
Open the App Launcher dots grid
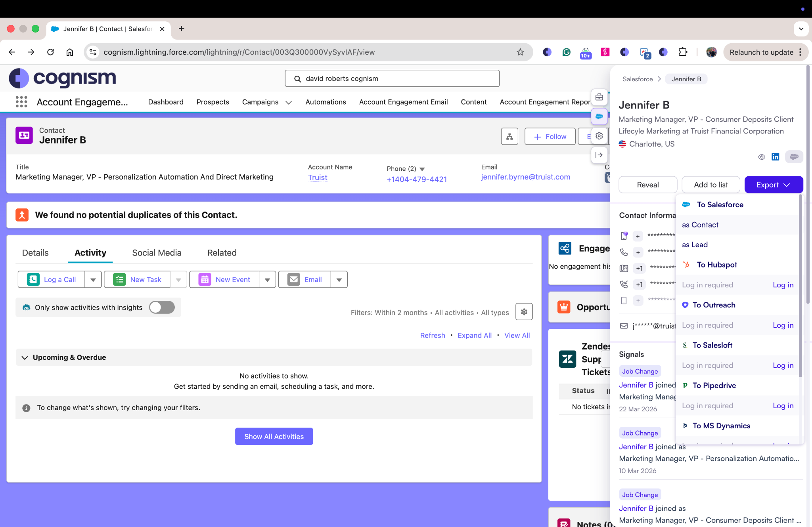(21, 102)
